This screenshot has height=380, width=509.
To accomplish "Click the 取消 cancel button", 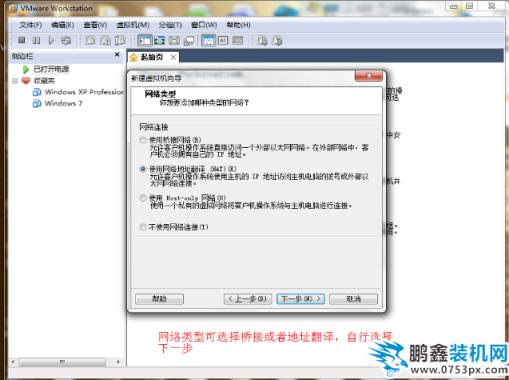I will click(353, 299).
